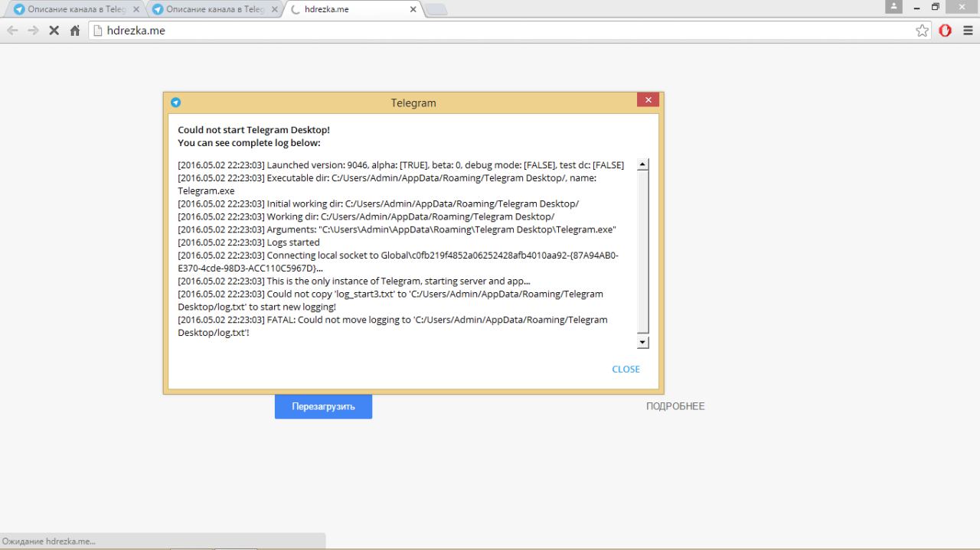This screenshot has width=980, height=550.
Task: Select the hdrezka.me tab
Action: (352, 10)
